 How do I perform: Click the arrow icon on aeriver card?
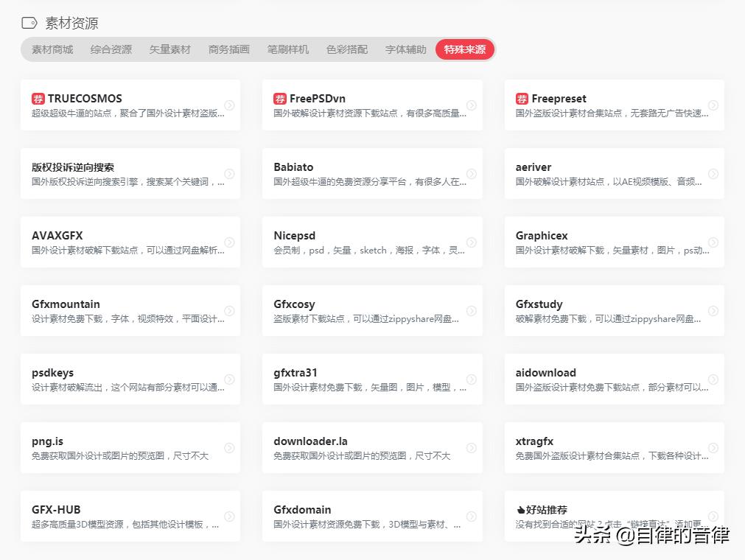(713, 173)
